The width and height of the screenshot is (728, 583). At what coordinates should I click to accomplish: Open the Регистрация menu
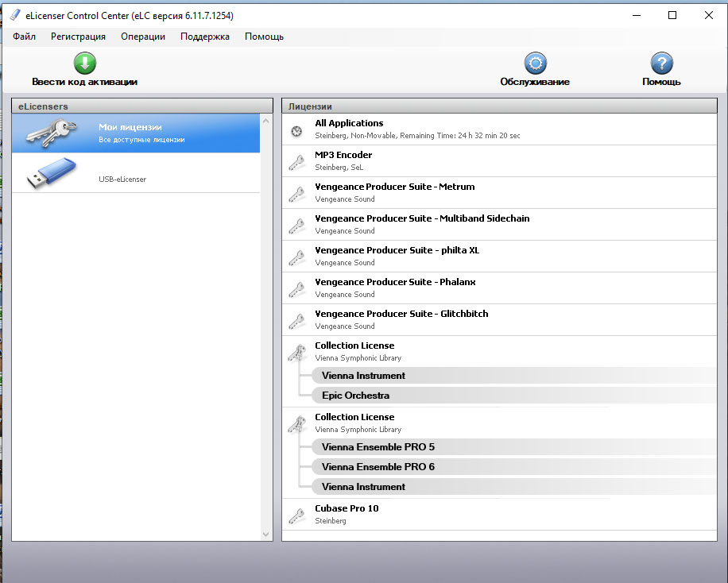[78, 37]
